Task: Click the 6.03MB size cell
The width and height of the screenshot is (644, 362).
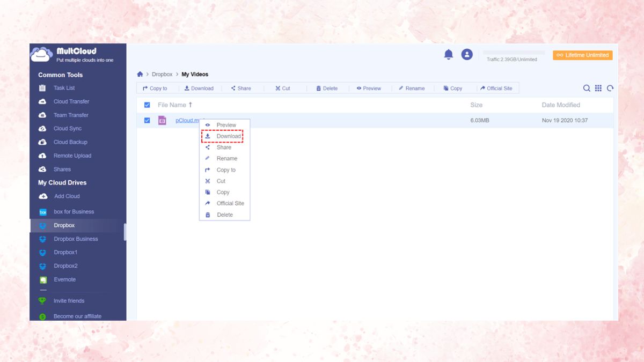Action: pyautogui.click(x=480, y=121)
